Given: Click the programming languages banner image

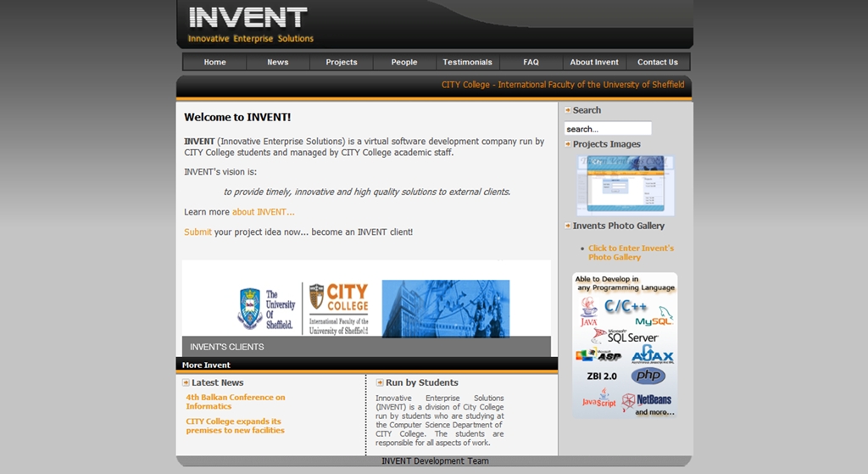Looking at the screenshot, I should click(625, 345).
